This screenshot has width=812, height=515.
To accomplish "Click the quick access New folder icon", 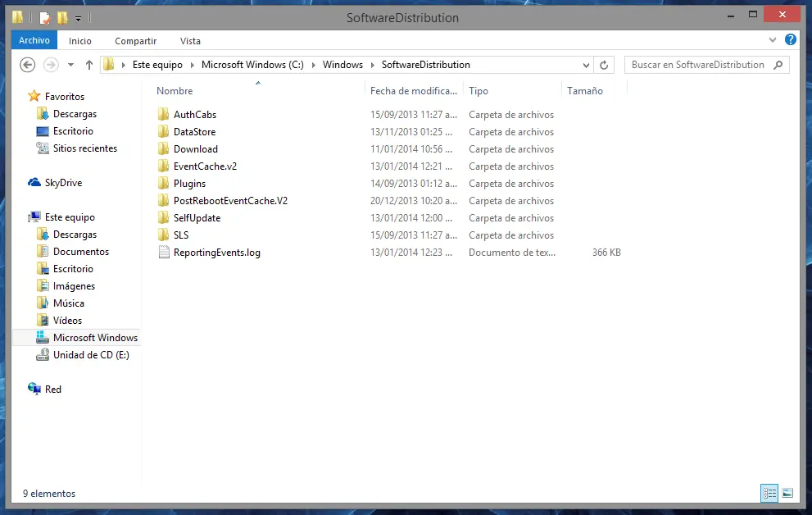I will coord(62,18).
